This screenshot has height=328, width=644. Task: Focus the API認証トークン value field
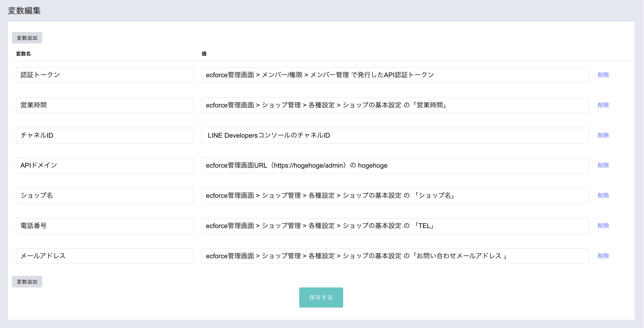pyautogui.click(x=395, y=75)
